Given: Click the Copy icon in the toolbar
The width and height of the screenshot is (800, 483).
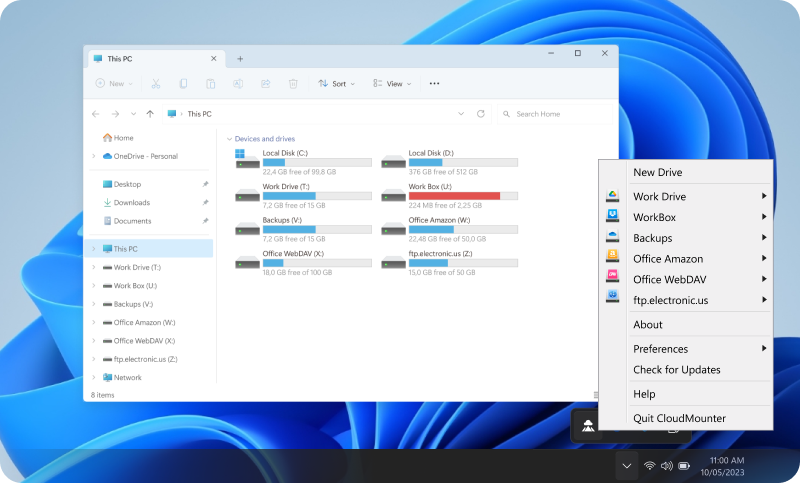Looking at the screenshot, I should [183, 84].
